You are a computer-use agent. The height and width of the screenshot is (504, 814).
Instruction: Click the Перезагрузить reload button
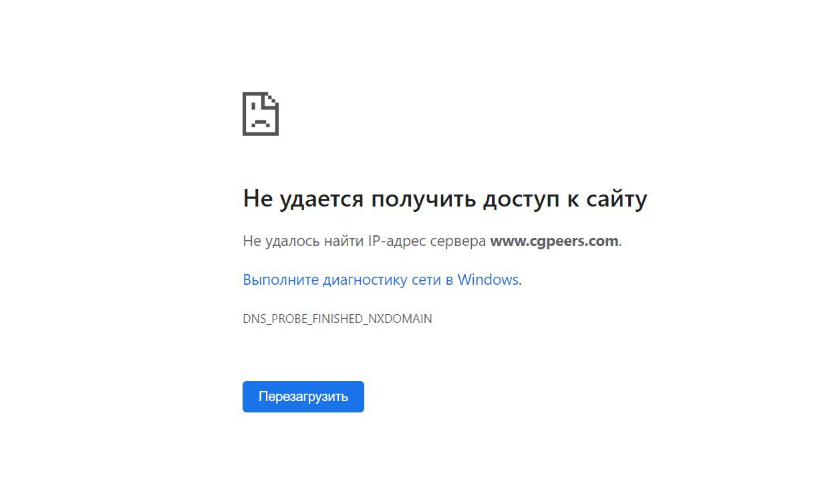point(303,396)
